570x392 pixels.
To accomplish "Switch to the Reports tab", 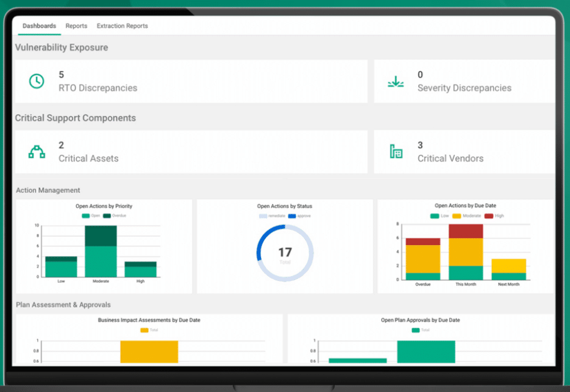I will (x=76, y=26).
